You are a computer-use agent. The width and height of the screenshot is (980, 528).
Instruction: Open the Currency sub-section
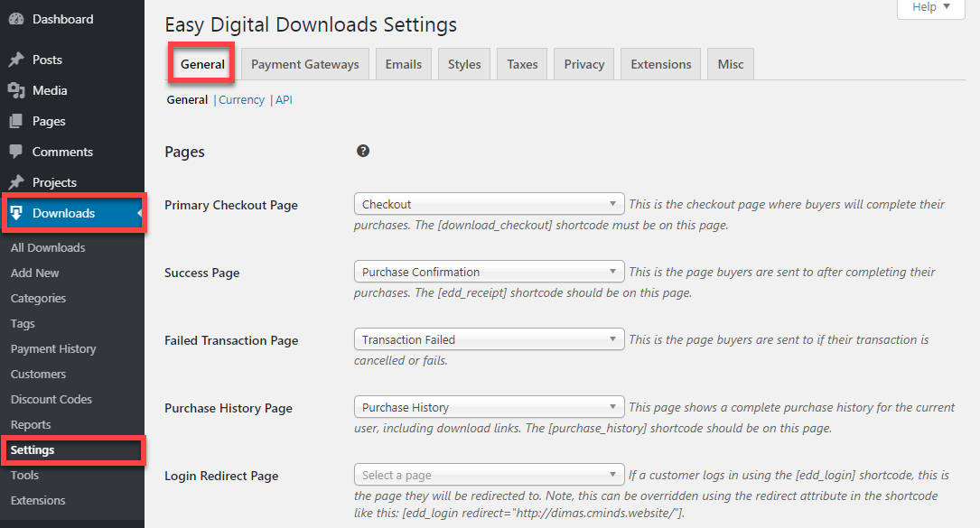241,100
